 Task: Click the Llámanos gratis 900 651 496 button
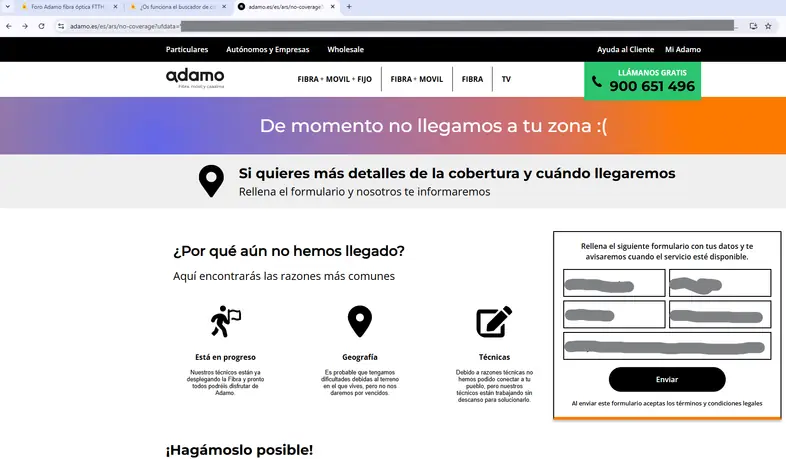(x=642, y=81)
